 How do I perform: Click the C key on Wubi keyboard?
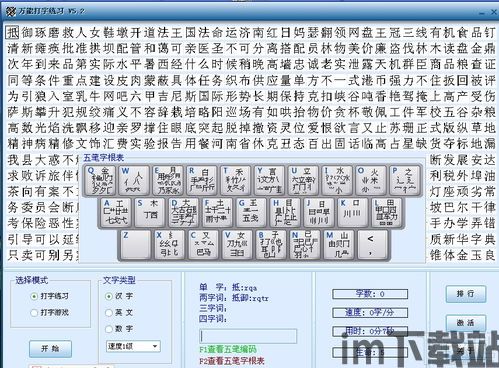click(x=203, y=245)
